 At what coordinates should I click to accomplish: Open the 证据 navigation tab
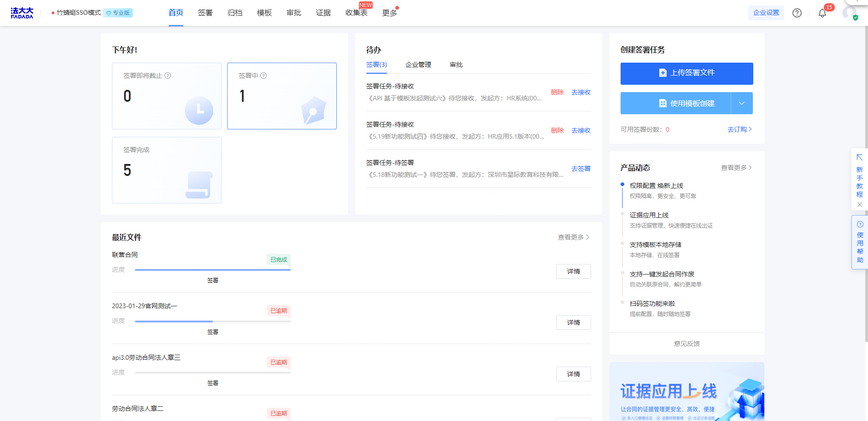(x=323, y=13)
